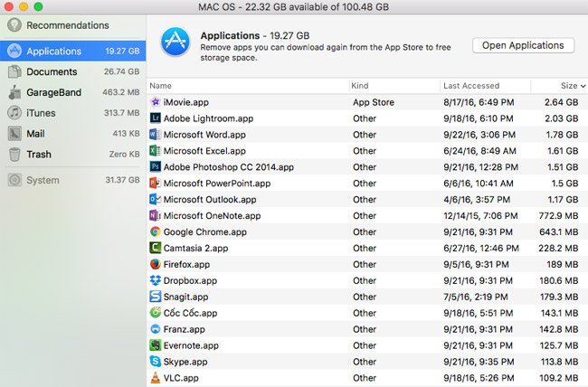This screenshot has width=588, height=387.
Task: Select Camtasia 2.app file name
Action: [x=195, y=248]
